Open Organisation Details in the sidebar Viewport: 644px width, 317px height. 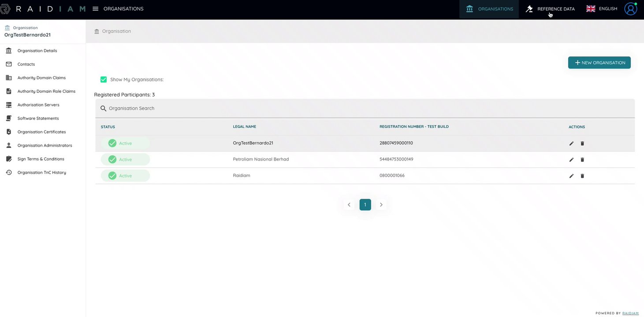point(37,51)
